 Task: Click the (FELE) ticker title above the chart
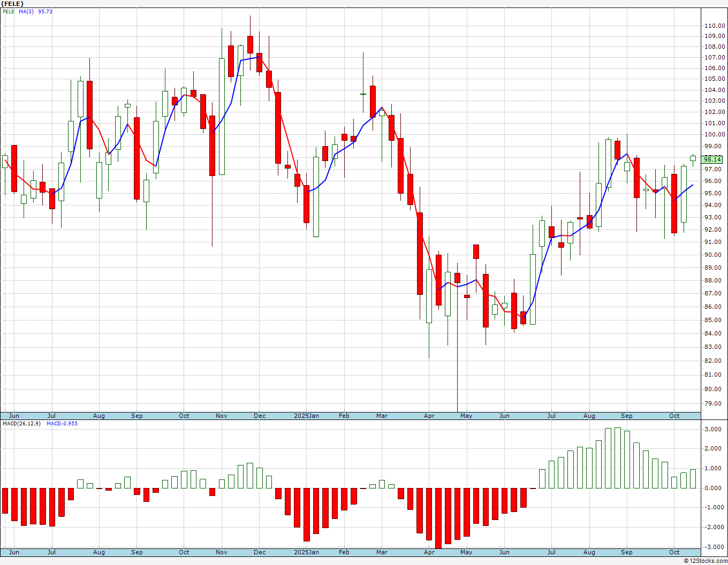point(12,4)
